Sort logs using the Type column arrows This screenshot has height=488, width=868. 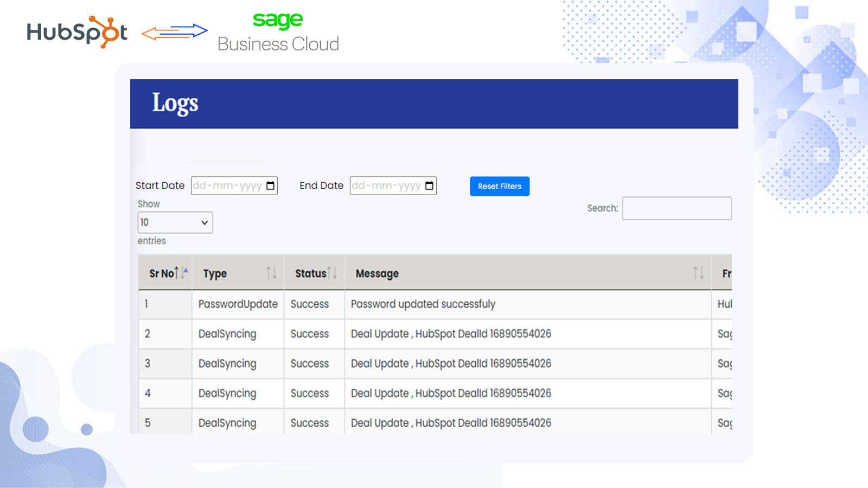[271, 273]
